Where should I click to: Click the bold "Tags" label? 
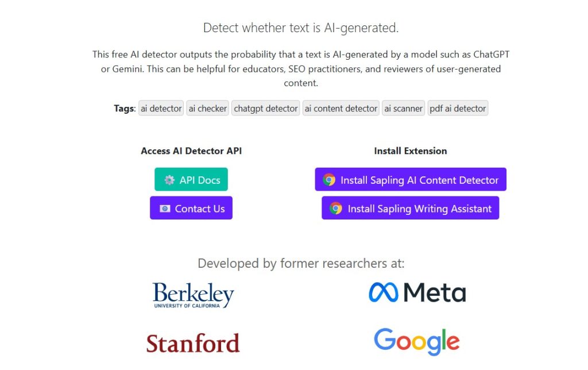(x=125, y=108)
